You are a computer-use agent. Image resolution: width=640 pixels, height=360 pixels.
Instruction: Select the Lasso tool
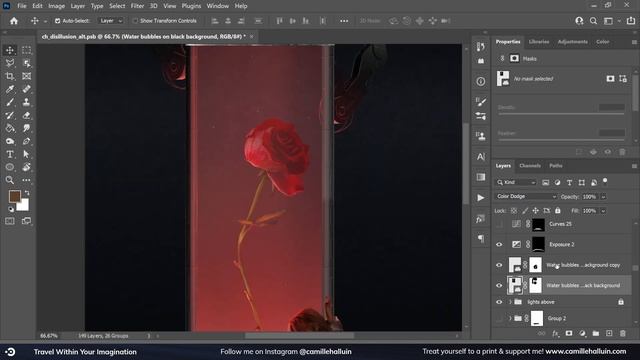10,63
